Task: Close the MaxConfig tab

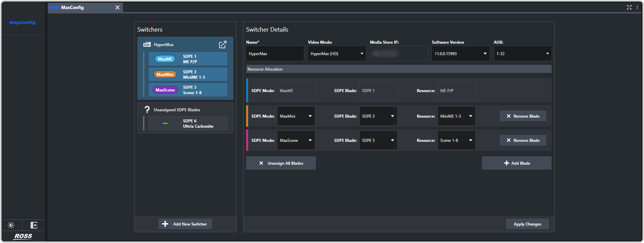Action: [x=118, y=7]
